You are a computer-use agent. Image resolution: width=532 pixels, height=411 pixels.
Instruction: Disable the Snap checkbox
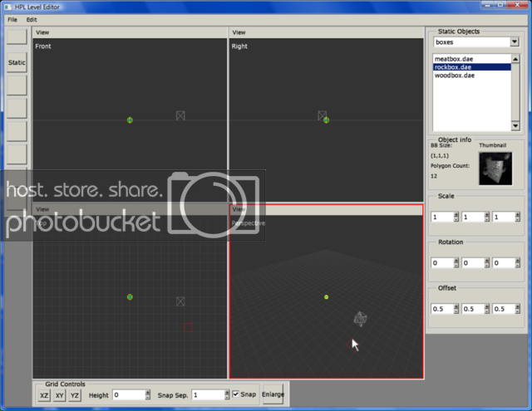pos(235,394)
